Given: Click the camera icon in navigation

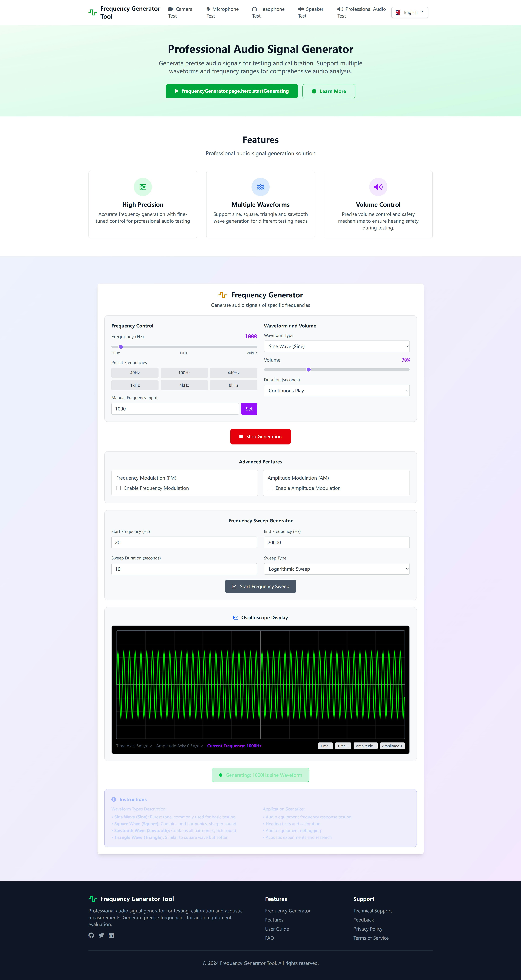Looking at the screenshot, I should 171,9.
